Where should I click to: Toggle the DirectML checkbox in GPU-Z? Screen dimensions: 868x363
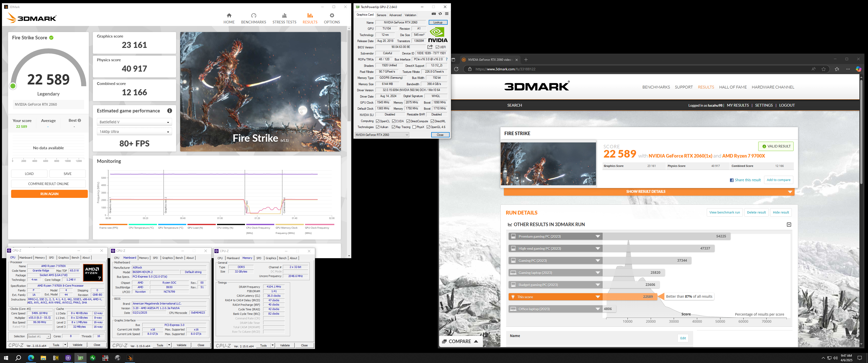(x=432, y=121)
